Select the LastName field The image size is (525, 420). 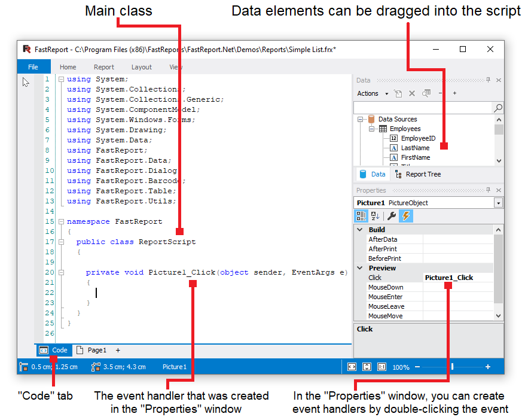[x=415, y=148]
